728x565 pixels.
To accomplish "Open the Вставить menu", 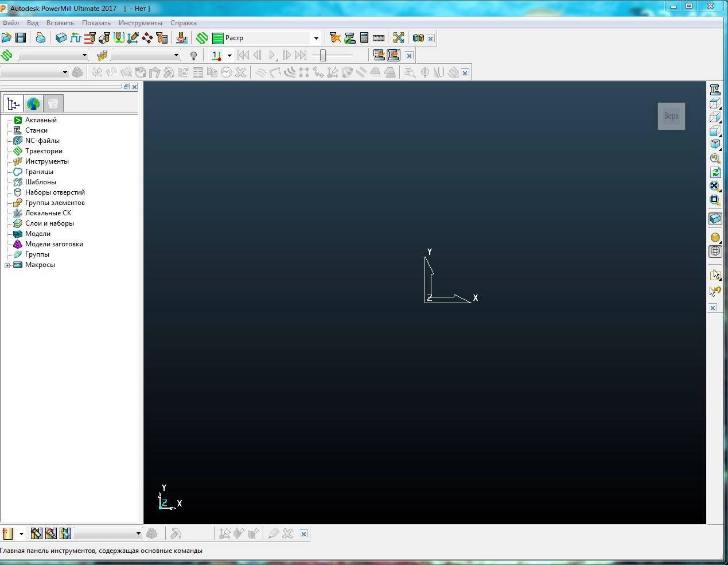I will [x=60, y=23].
